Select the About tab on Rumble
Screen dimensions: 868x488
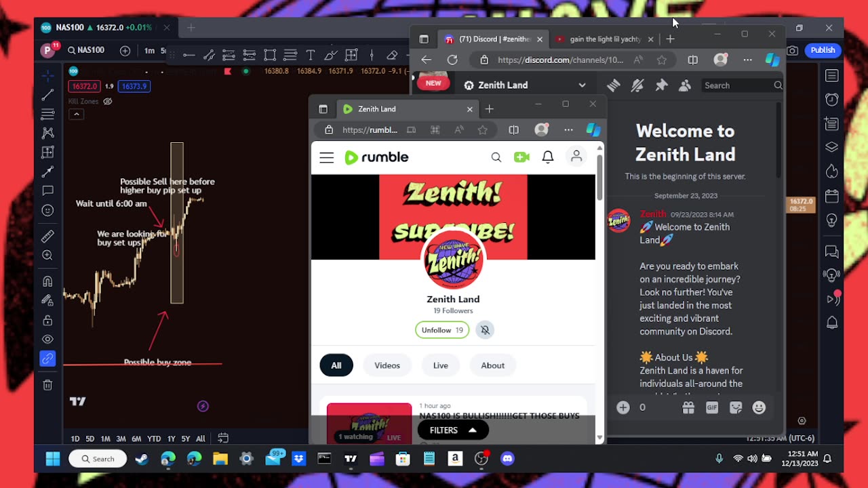[493, 365]
